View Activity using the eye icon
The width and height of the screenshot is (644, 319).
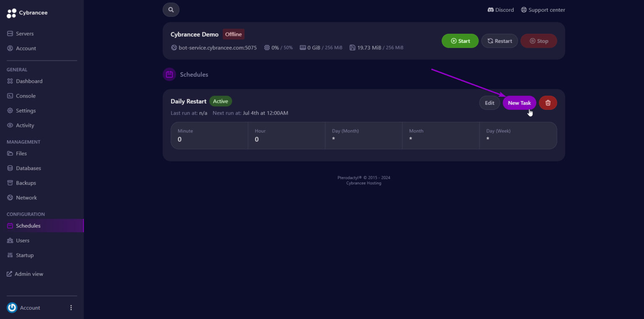coord(10,125)
